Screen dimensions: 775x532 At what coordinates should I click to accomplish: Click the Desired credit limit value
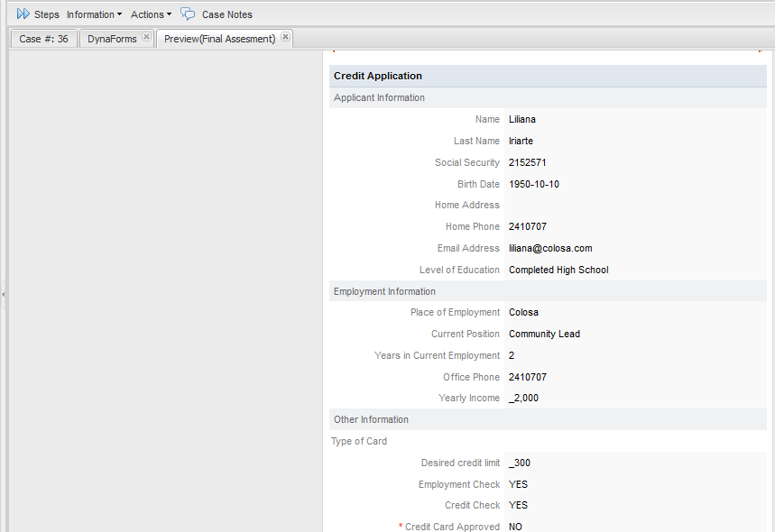point(520,463)
